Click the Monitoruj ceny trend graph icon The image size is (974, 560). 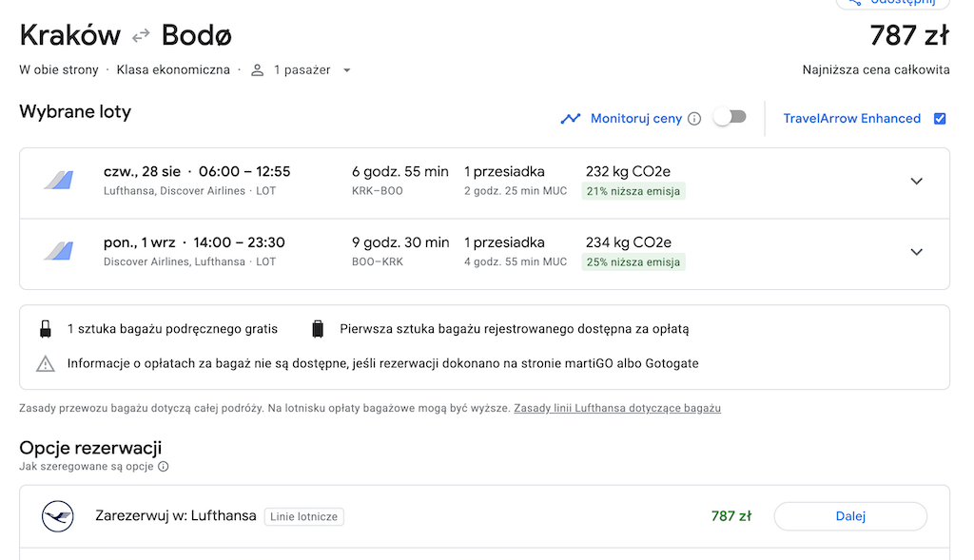point(571,119)
